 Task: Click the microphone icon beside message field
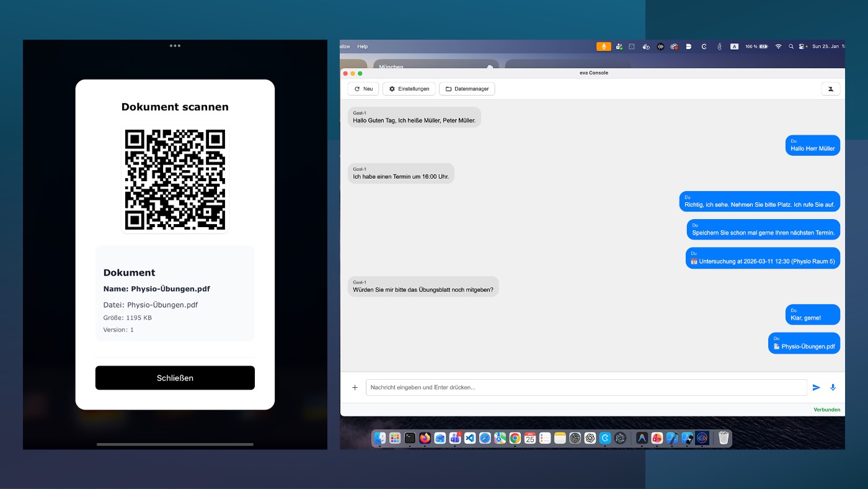pos(833,387)
